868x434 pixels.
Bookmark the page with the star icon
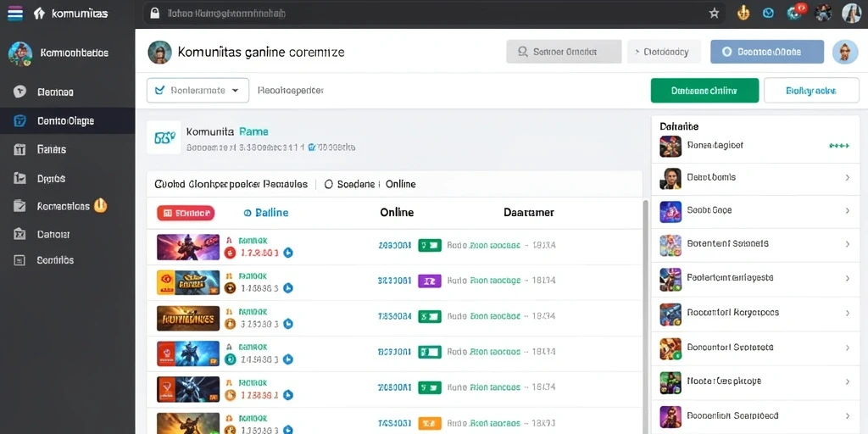(x=714, y=14)
